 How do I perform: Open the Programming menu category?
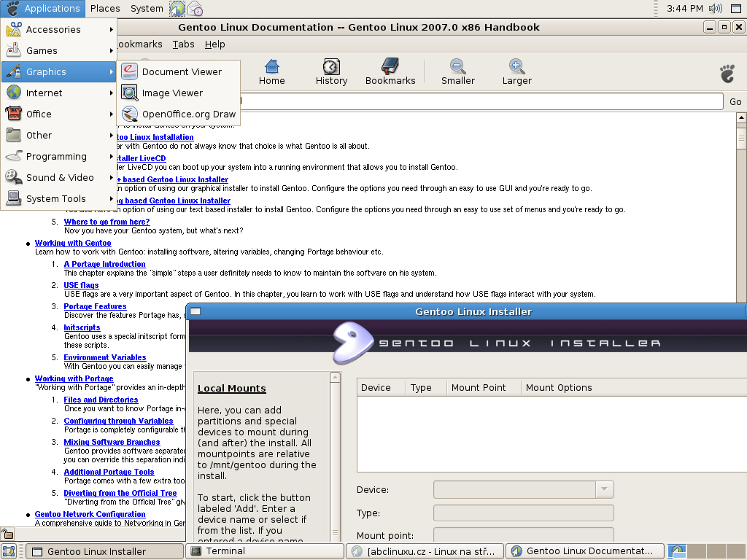coord(59,156)
